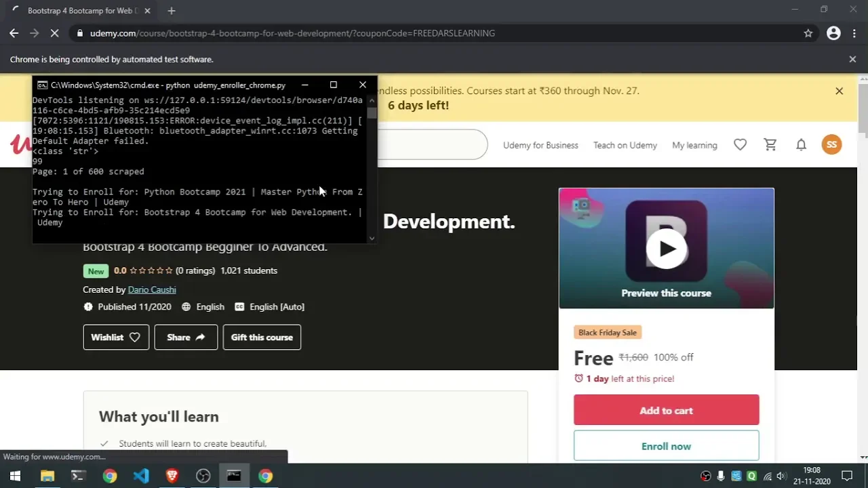Click the Chrome profile account icon

(833, 33)
